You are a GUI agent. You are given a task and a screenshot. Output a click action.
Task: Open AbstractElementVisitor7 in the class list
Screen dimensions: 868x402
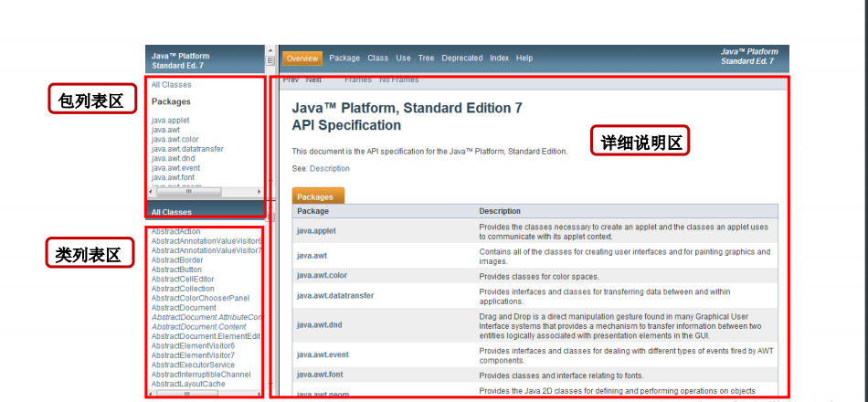tap(193, 354)
